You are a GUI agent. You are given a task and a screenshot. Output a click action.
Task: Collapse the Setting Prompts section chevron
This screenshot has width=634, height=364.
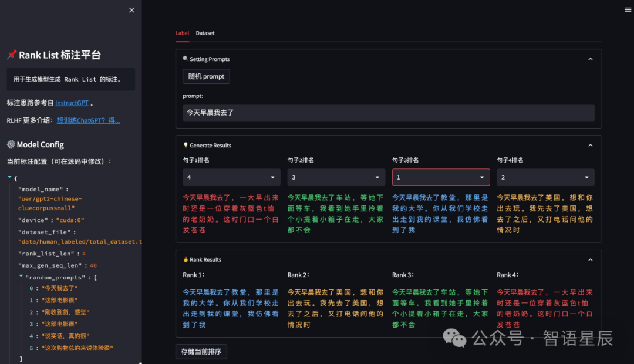590,59
